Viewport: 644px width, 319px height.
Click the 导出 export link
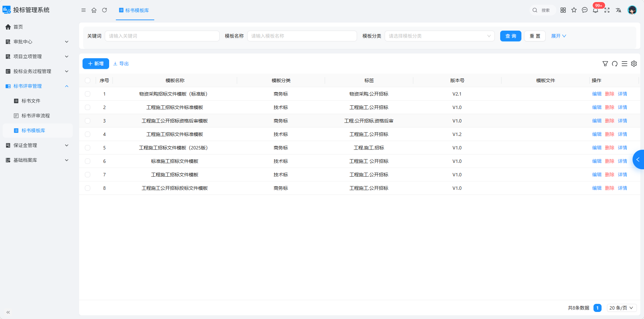tap(121, 64)
